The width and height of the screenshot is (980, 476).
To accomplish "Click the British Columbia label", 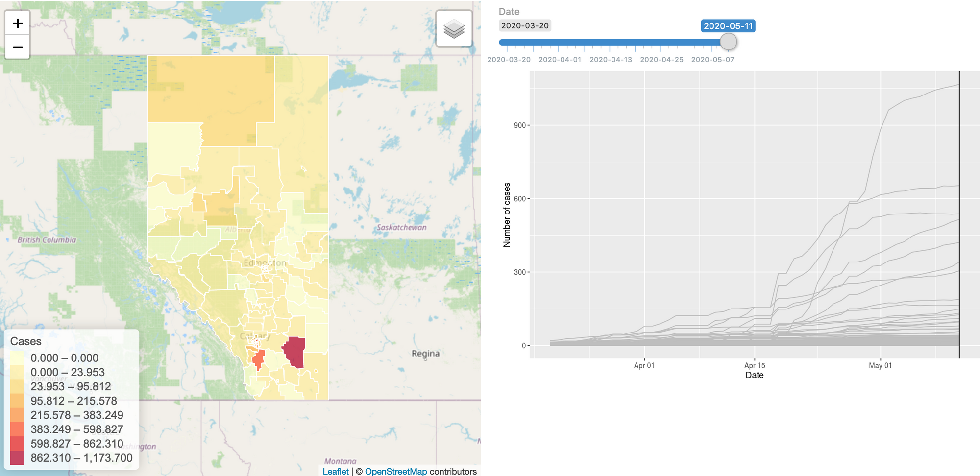I will [47, 240].
